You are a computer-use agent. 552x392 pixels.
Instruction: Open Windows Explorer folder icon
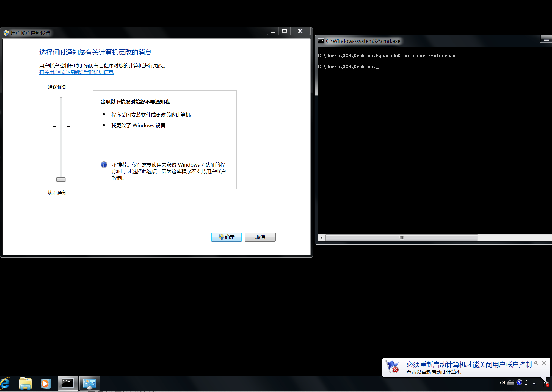point(25,383)
